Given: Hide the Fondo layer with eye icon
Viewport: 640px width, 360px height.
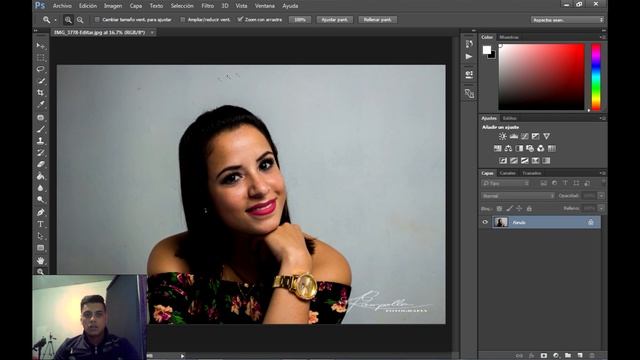Looking at the screenshot, I should coord(485,222).
